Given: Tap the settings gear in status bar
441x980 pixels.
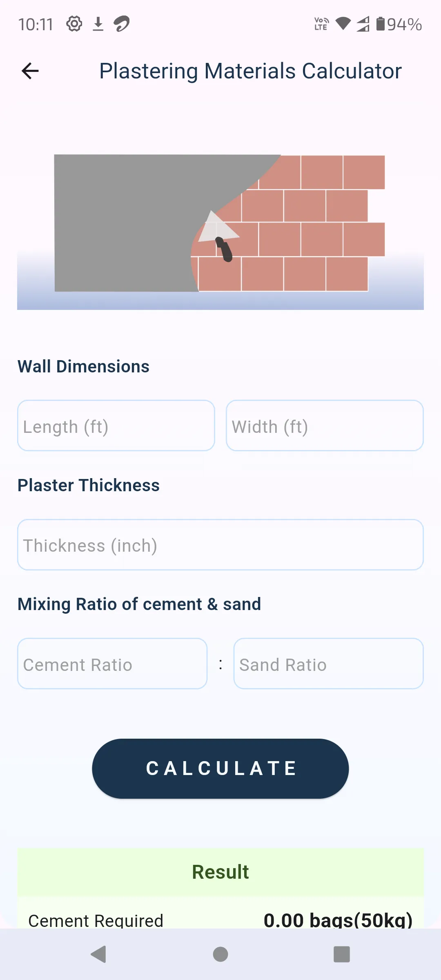Looking at the screenshot, I should pyautogui.click(x=74, y=24).
